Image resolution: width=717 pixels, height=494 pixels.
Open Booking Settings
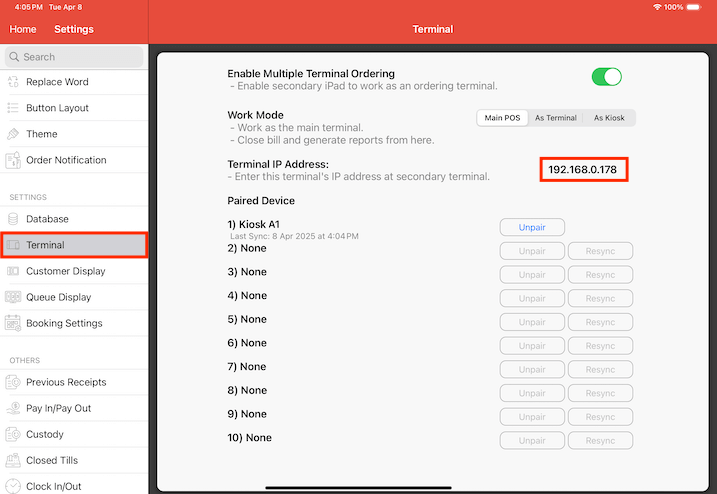tap(74, 323)
